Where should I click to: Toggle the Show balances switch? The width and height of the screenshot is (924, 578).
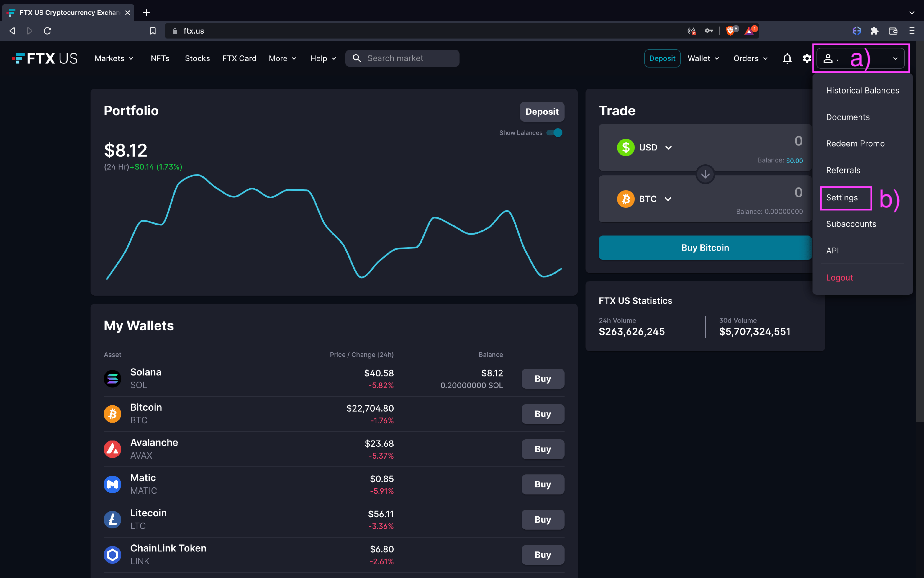[554, 133]
